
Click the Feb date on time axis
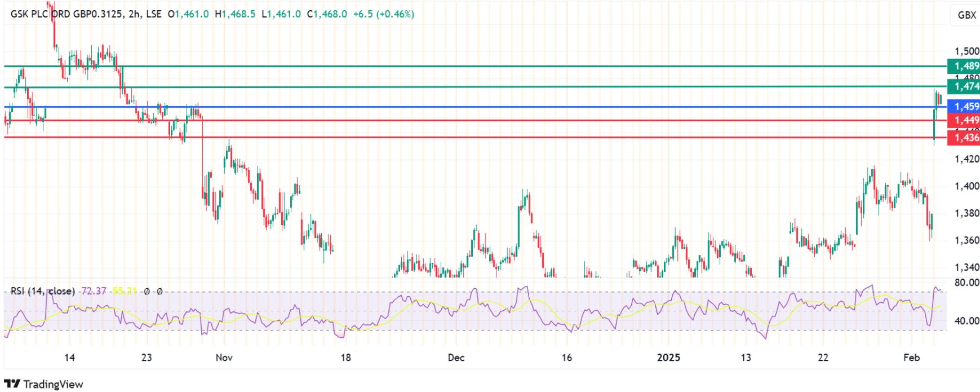[911, 358]
